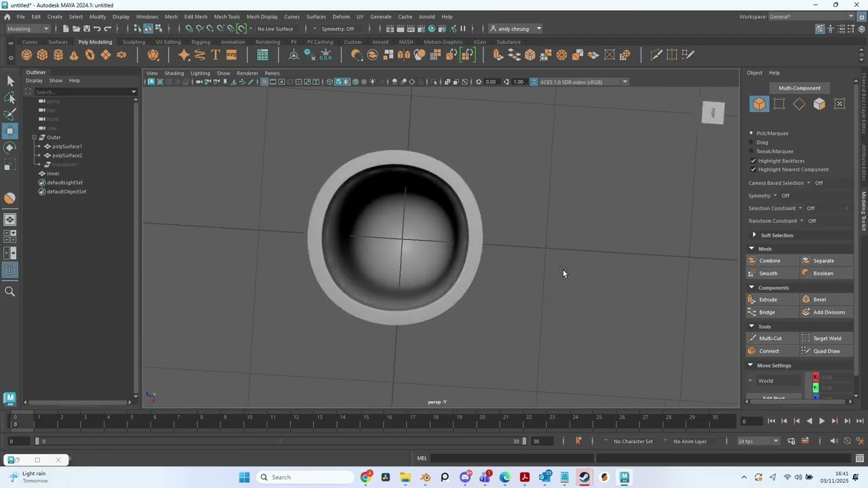
Task: Toggle Y axis constraint in Move Settings
Action: [815, 388]
